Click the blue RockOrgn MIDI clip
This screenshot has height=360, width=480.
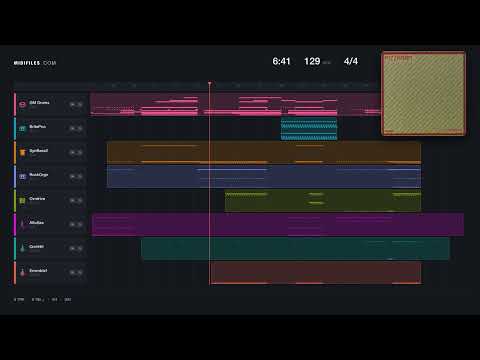264,176
